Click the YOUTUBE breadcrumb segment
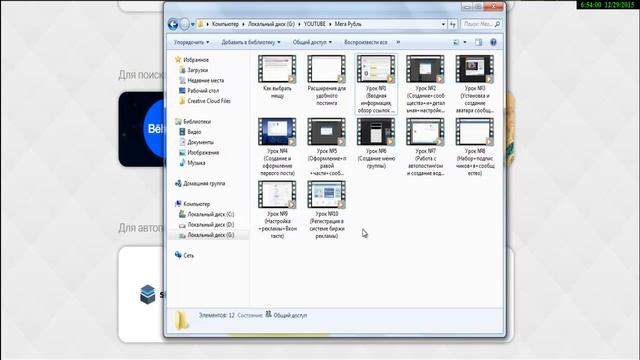The height and width of the screenshot is (360, 640). coord(315,24)
